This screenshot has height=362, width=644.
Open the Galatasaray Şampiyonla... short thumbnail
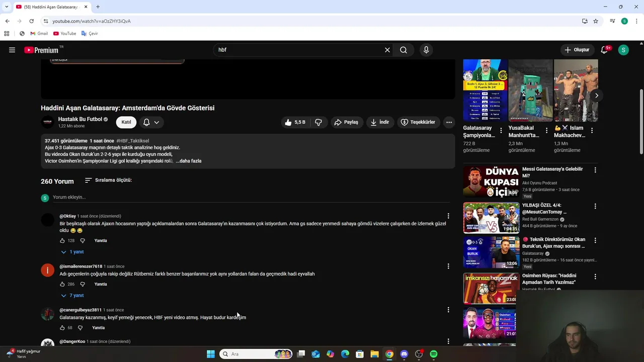pyautogui.click(x=485, y=90)
